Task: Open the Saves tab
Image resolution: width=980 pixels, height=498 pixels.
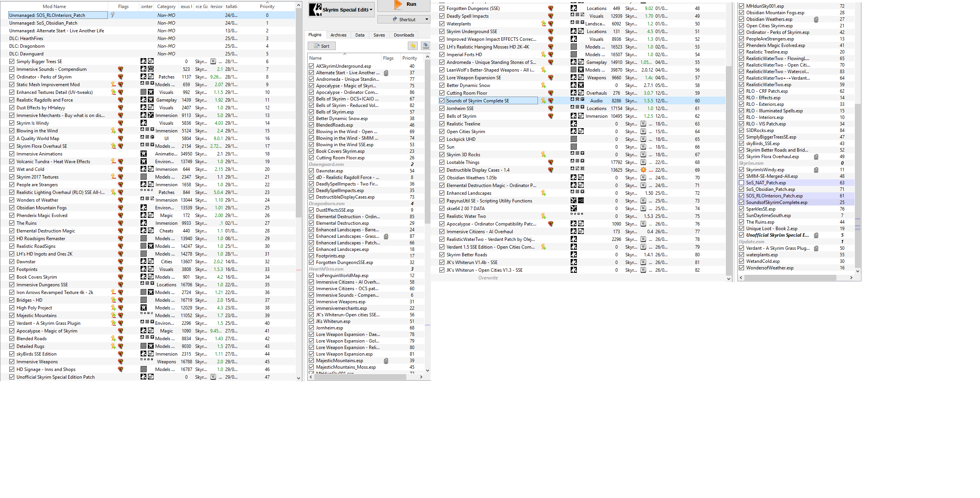Action: point(379,35)
